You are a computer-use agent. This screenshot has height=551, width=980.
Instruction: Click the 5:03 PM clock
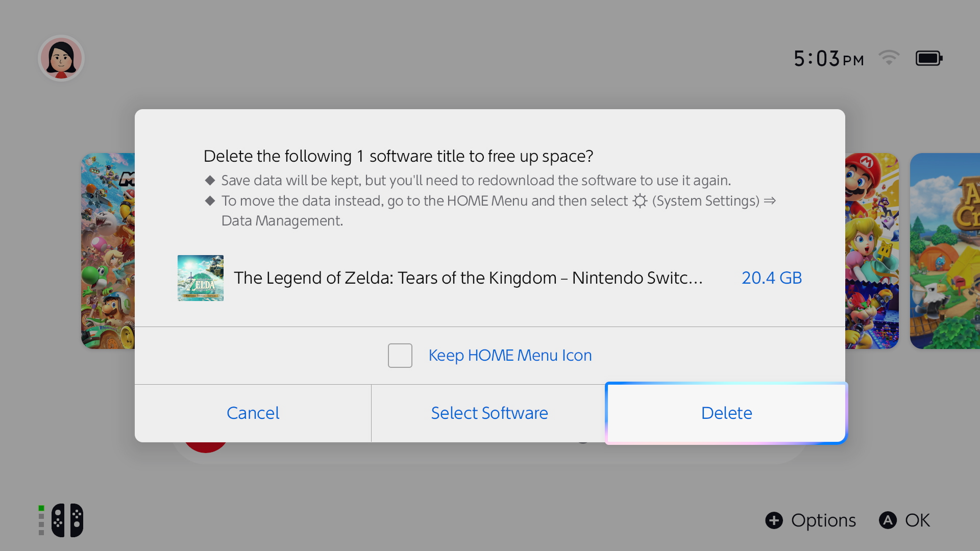point(828,59)
